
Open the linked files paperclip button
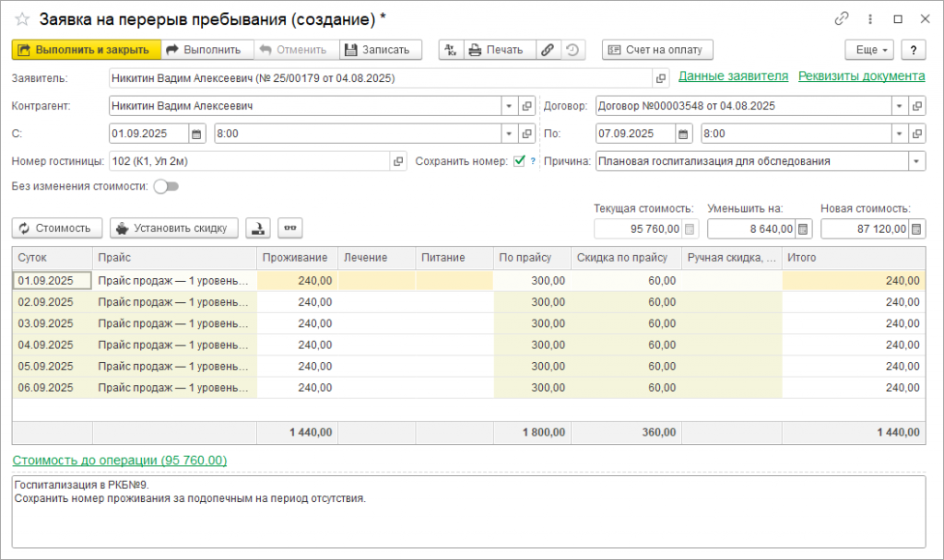click(x=548, y=50)
